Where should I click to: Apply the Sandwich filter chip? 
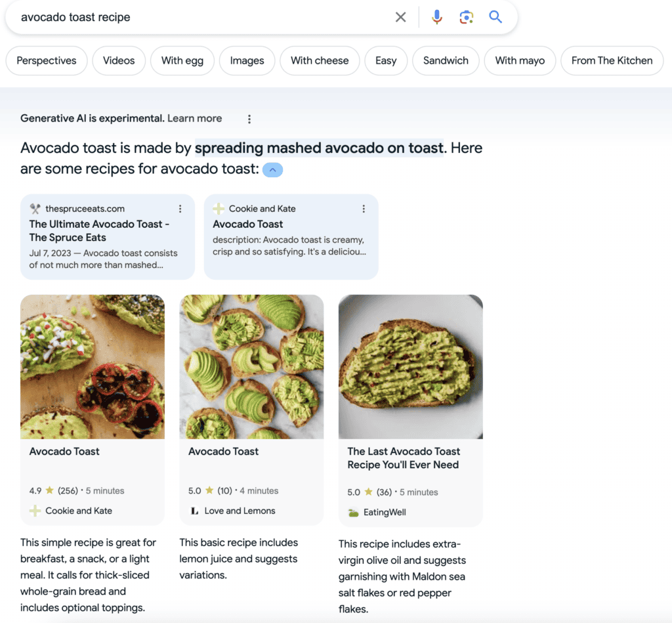[446, 60]
